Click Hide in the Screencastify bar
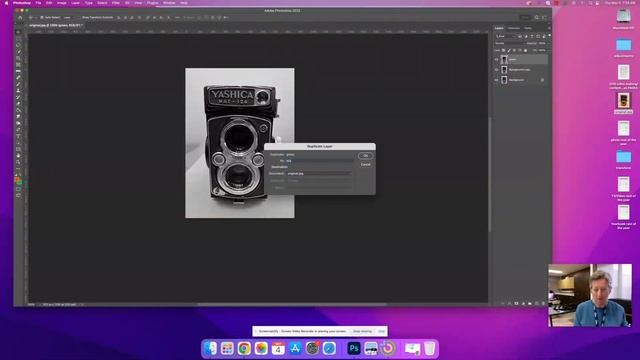 pos(381,331)
